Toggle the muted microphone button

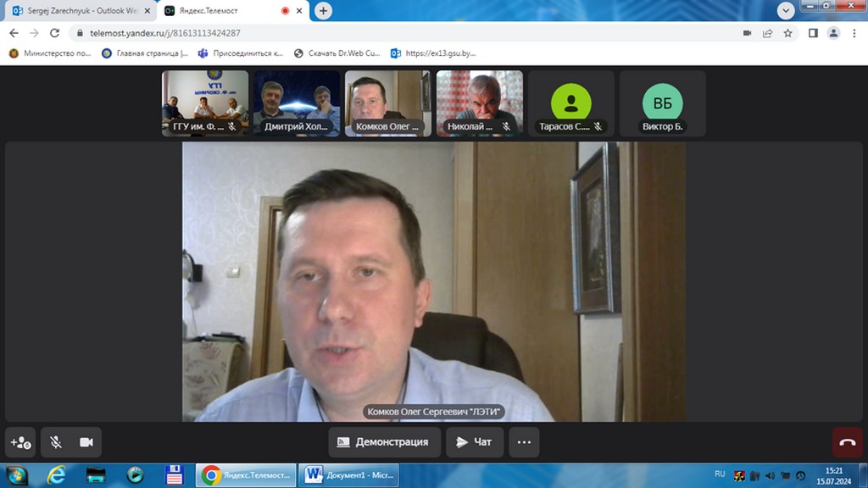(x=56, y=442)
